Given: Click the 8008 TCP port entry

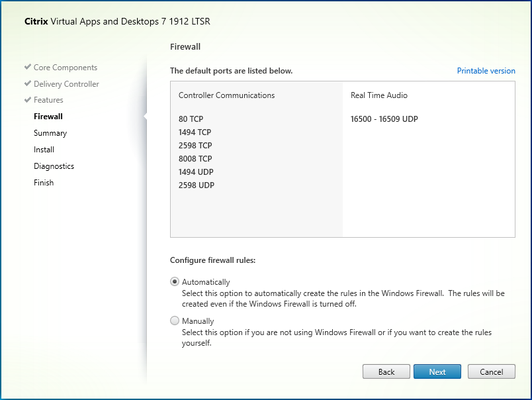Looking at the screenshot, I should pos(195,158).
